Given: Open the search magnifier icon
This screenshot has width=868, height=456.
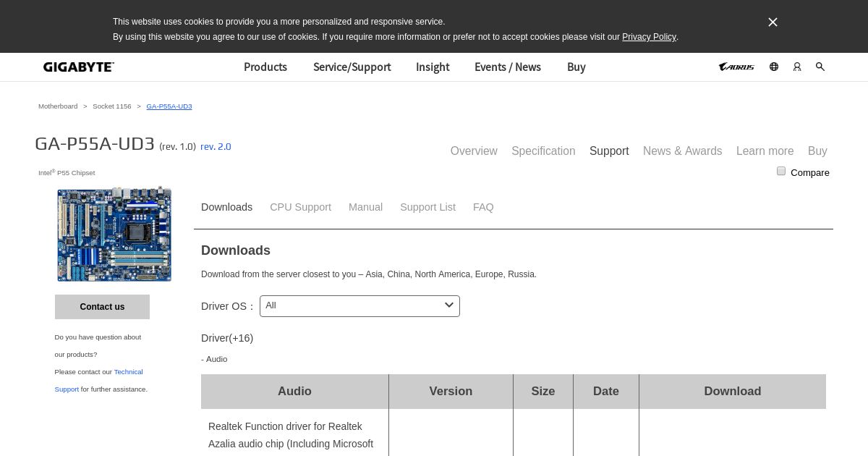Looking at the screenshot, I should point(820,67).
